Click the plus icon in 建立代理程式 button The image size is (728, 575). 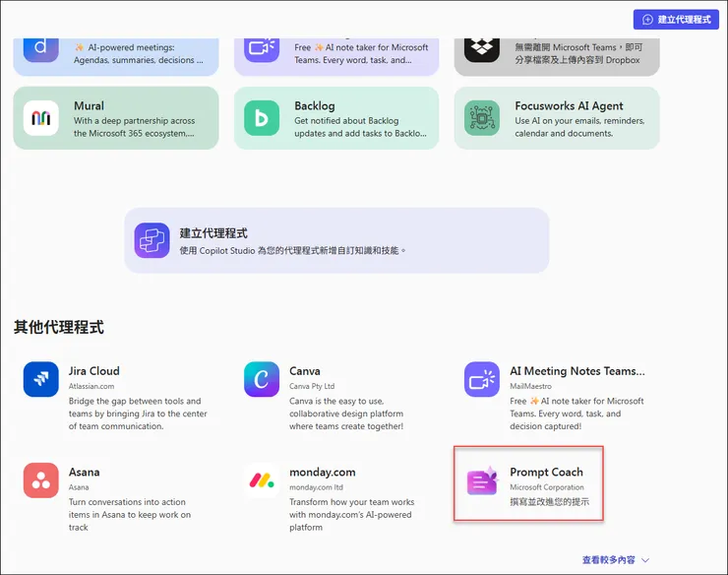click(x=647, y=20)
